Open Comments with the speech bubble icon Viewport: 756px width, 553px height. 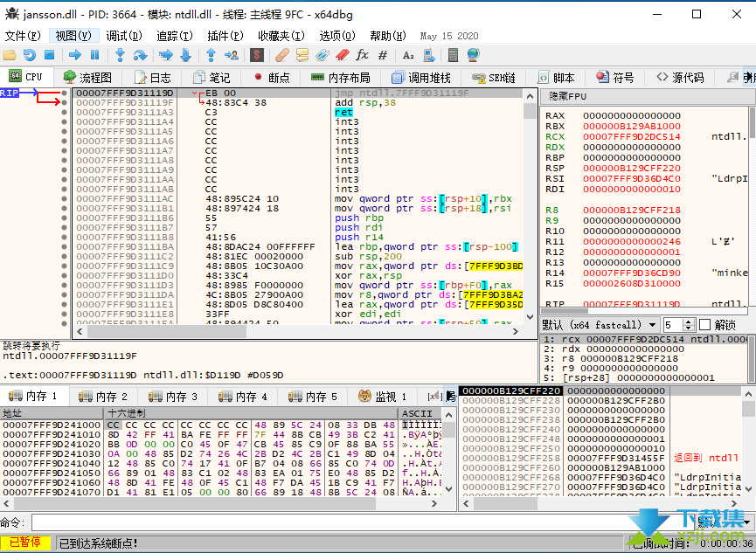pyautogui.click(x=302, y=55)
